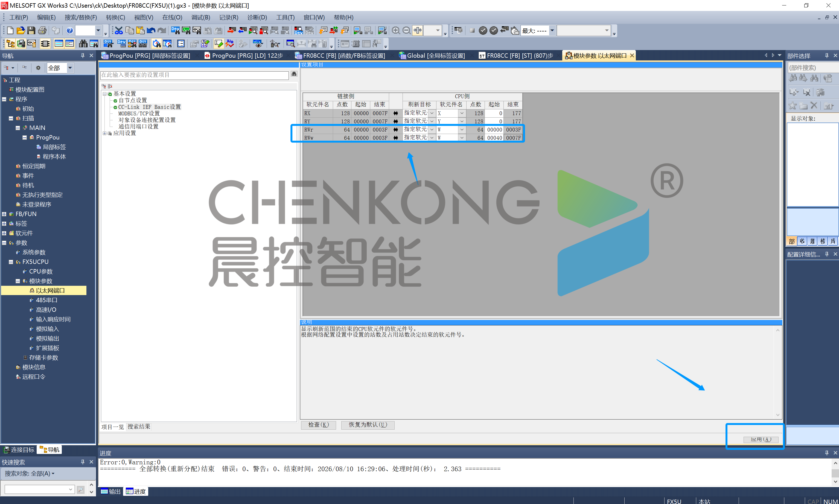Print using the printer toolbar icon
Viewport: 839px width, 504px height.
[42, 31]
